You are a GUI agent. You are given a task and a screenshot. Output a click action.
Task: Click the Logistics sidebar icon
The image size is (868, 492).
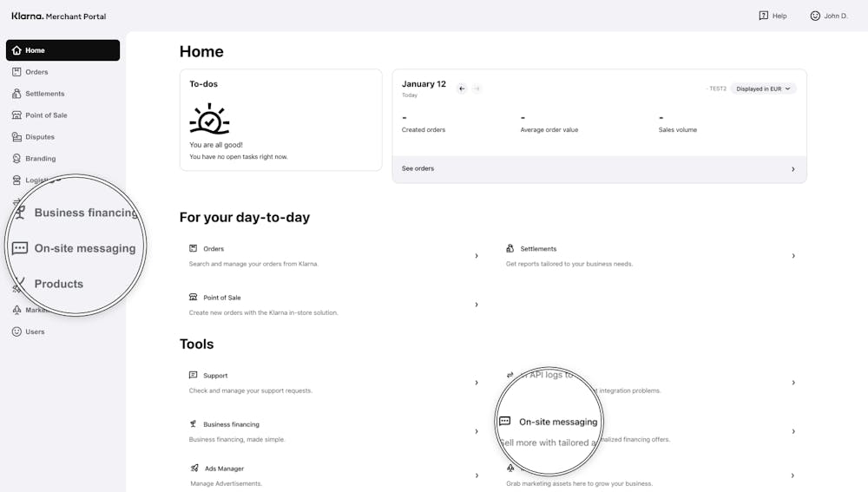coord(16,180)
